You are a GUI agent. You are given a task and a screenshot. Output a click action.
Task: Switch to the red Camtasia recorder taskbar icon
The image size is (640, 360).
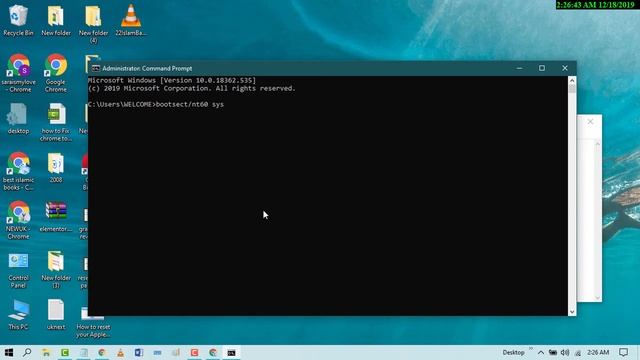pyautogui.click(x=194, y=352)
